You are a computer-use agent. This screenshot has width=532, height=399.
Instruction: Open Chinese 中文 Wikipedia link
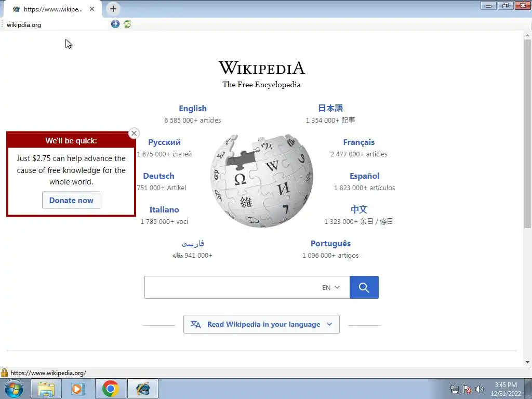(359, 209)
